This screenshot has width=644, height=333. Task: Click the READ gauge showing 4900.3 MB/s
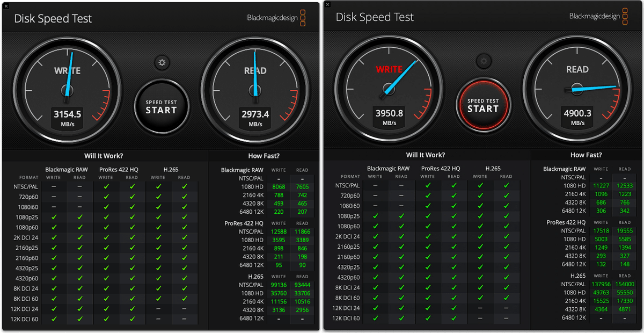click(x=577, y=86)
